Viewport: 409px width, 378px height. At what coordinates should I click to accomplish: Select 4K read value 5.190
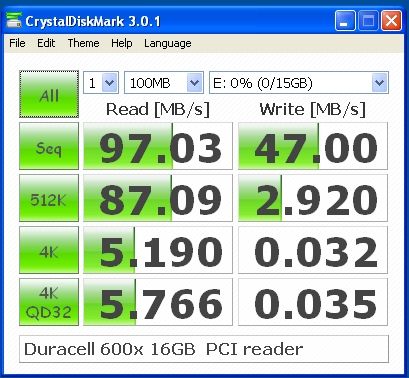158,250
